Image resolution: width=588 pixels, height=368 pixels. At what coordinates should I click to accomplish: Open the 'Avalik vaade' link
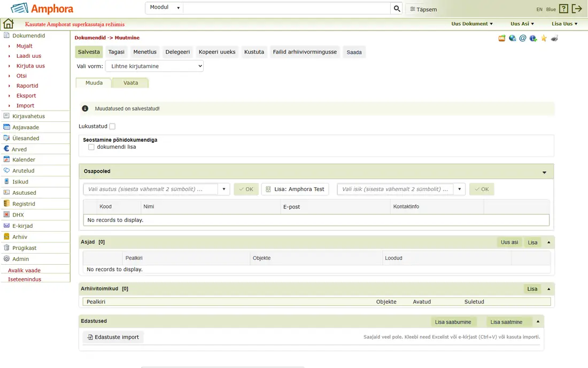click(25, 270)
